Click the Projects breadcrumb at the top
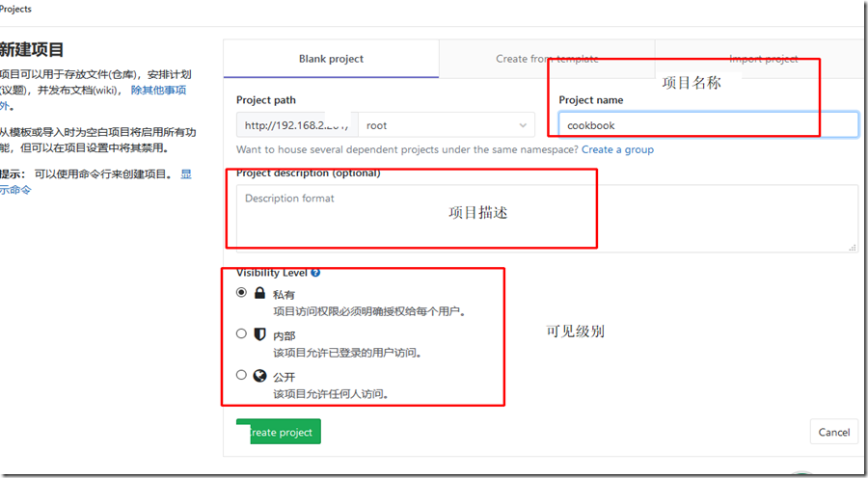Viewport: 868px width, 478px height. 15,9
